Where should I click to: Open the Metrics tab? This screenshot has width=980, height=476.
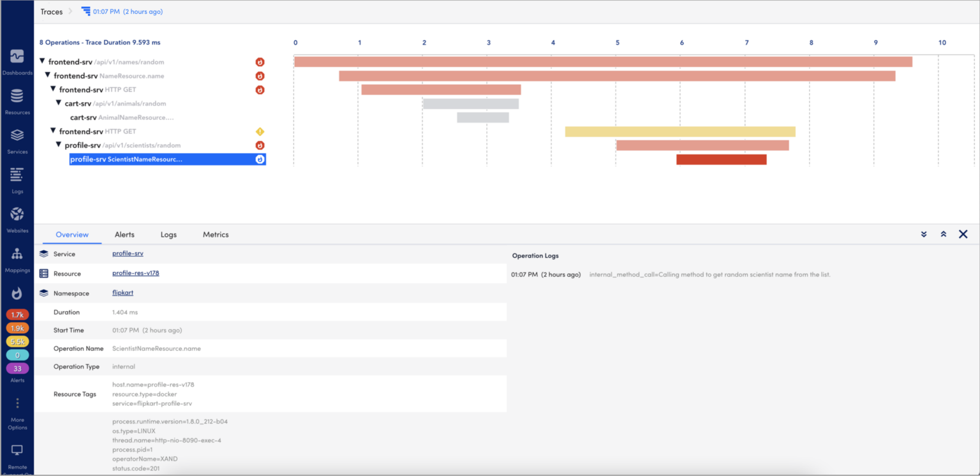pos(215,234)
